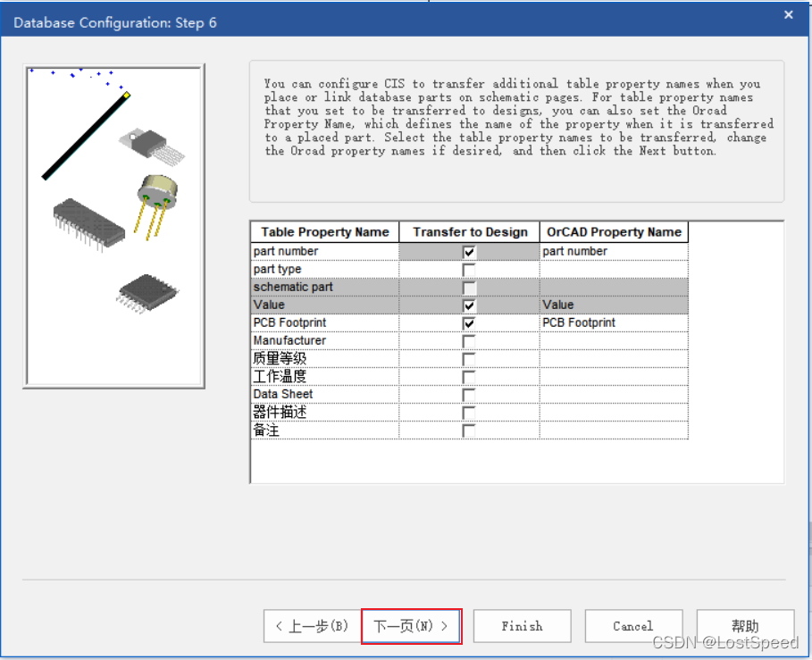Click the Transfer to Design column header

(470, 232)
